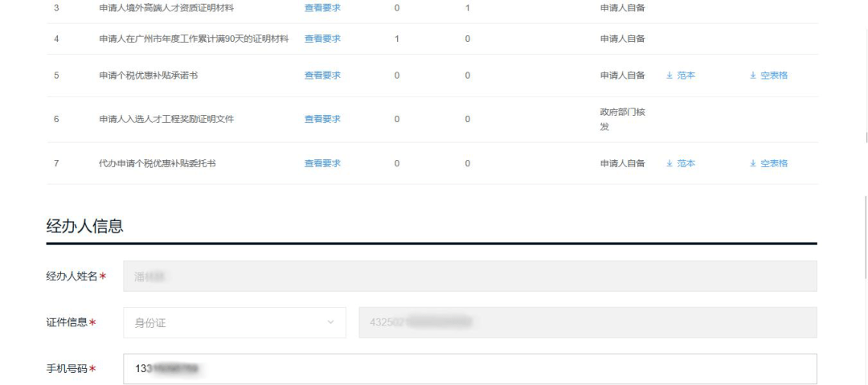Click the ID number field starting with 432502
The height and width of the screenshot is (385, 868).
[x=587, y=323]
